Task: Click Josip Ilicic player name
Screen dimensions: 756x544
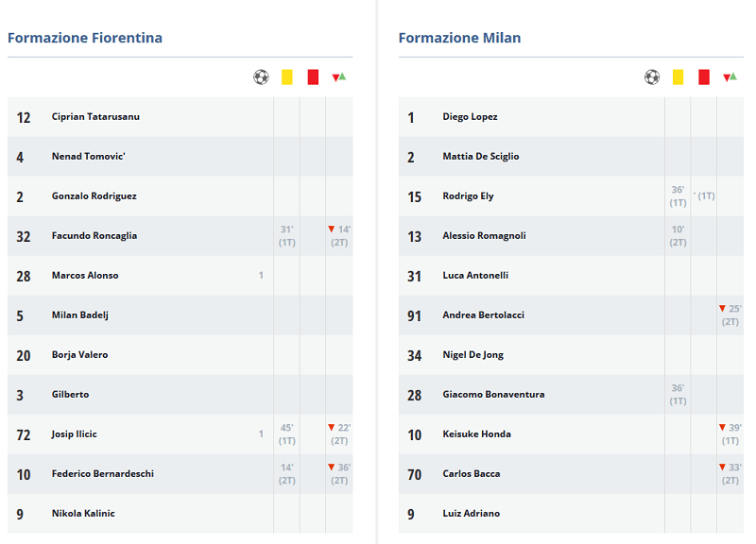Action: click(x=75, y=434)
